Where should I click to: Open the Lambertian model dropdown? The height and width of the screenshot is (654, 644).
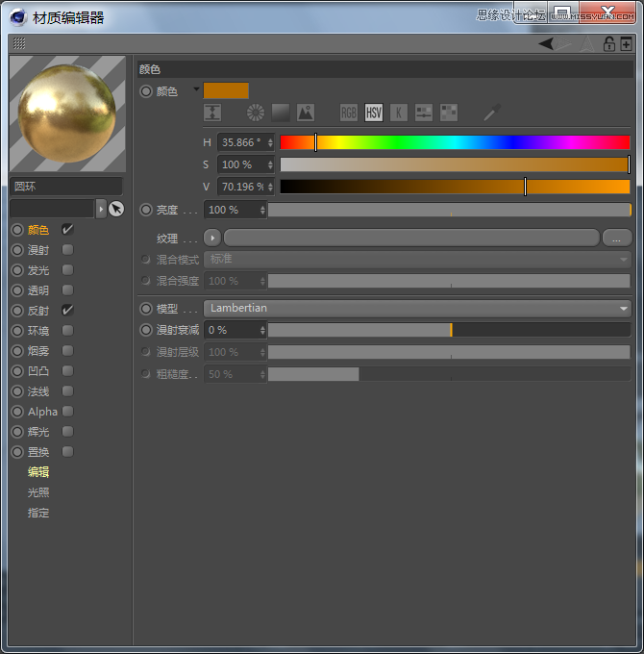[x=418, y=309]
